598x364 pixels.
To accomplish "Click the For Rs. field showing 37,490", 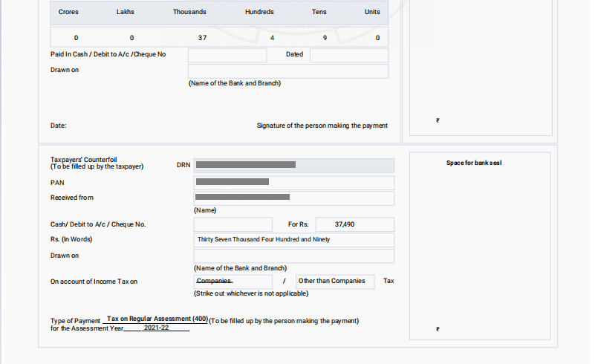I will click(354, 224).
